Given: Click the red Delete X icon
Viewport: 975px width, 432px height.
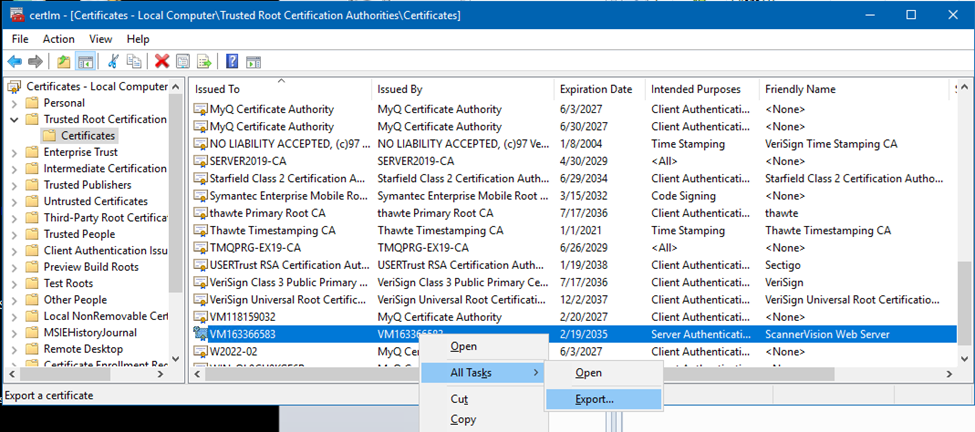Looking at the screenshot, I should pos(161,62).
